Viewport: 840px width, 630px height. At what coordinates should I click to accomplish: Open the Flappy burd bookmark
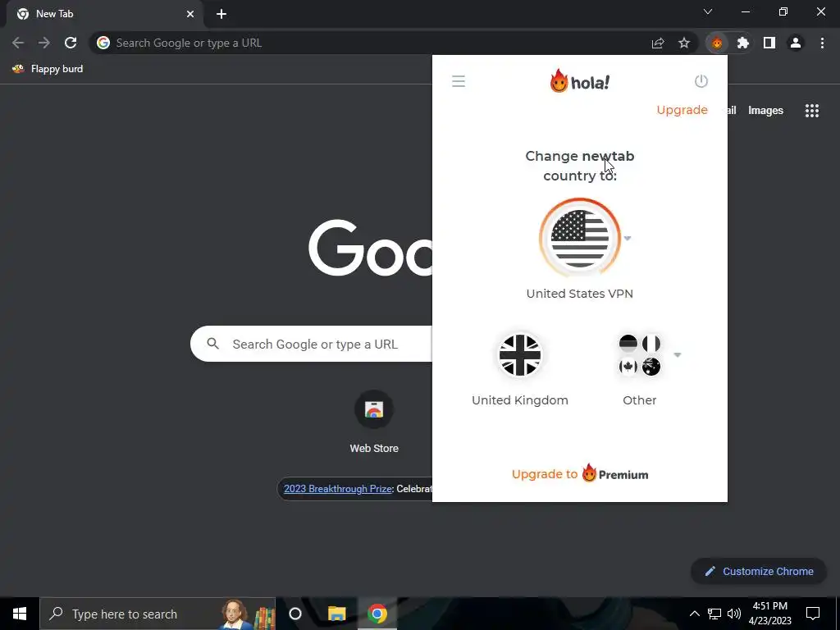tap(48, 69)
